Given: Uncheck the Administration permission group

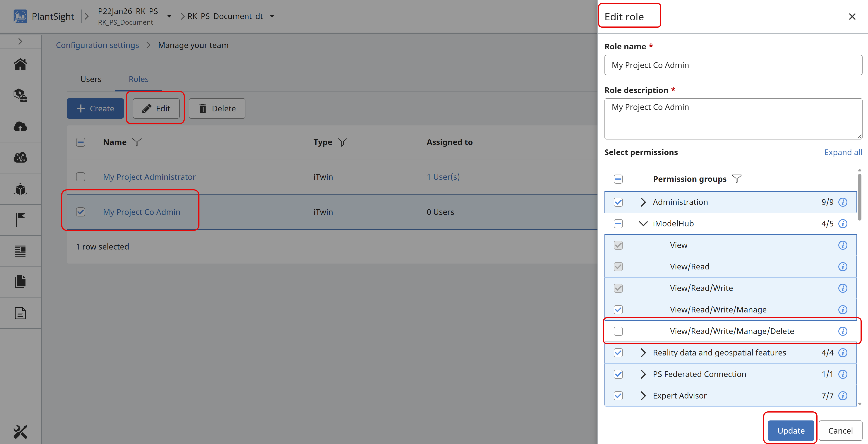Looking at the screenshot, I should [618, 202].
